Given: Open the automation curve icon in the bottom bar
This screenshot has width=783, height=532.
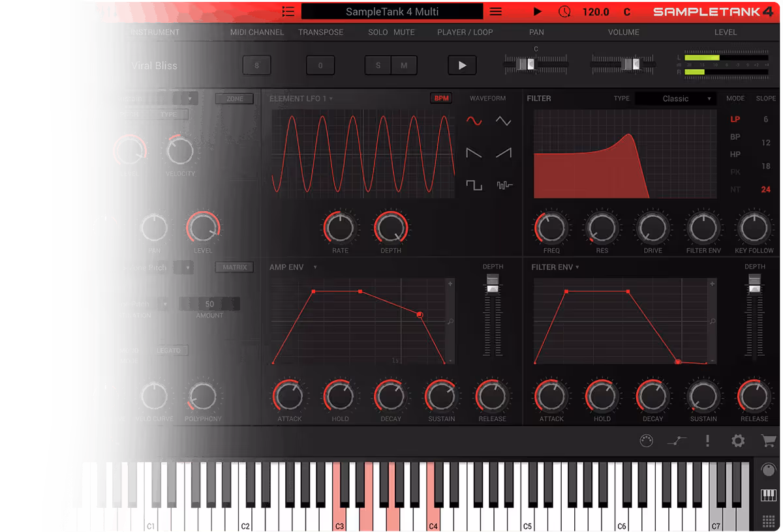Looking at the screenshot, I should click(677, 441).
